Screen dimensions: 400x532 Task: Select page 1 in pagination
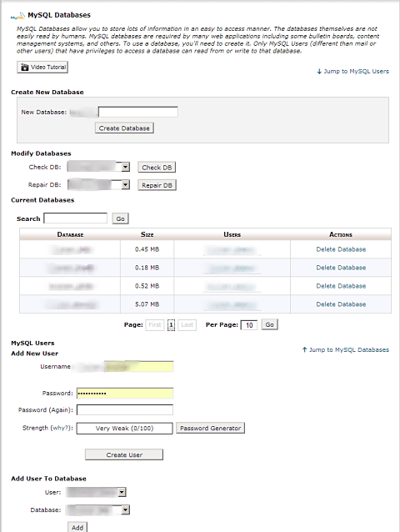pyautogui.click(x=171, y=325)
